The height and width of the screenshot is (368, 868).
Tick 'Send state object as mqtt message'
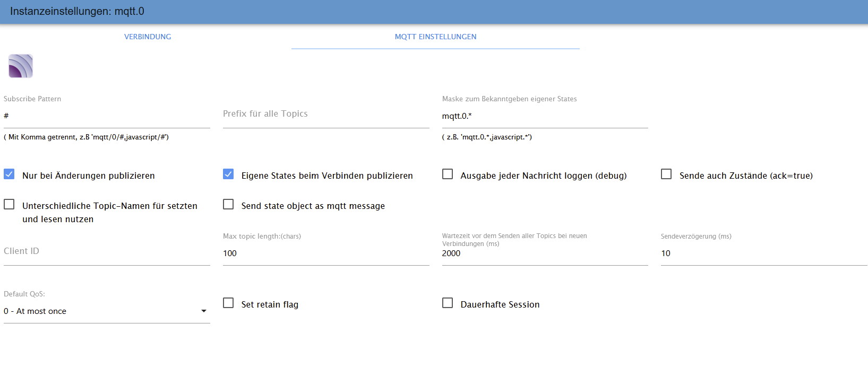tap(228, 204)
